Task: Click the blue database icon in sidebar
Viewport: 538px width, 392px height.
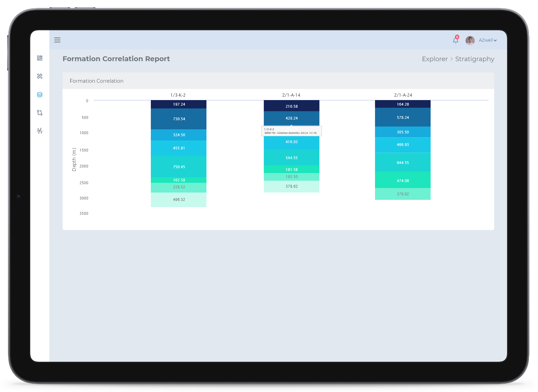Action: coord(40,95)
